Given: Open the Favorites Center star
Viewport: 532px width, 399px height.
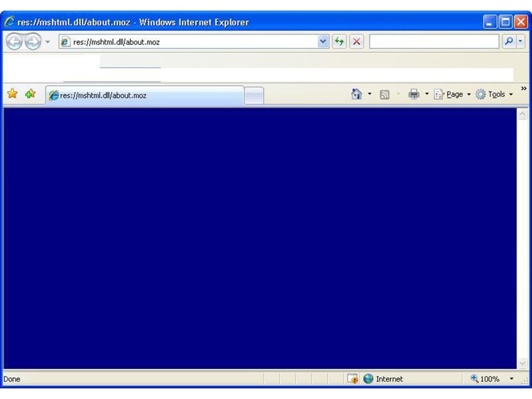Looking at the screenshot, I should [x=12, y=94].
